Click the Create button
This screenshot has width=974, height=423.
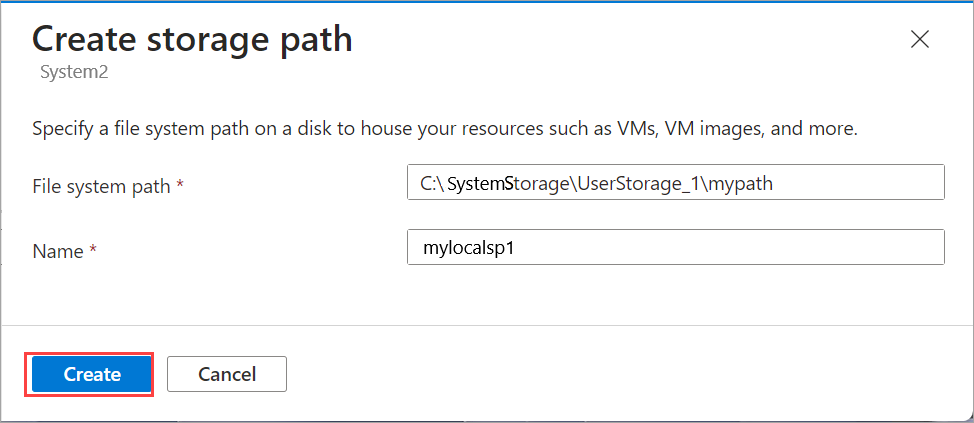[92, 374]
